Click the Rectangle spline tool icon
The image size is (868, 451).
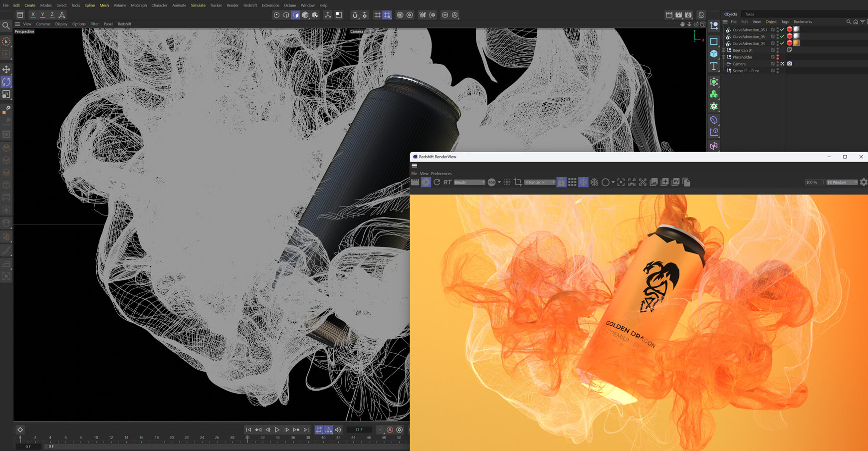[714, 41]
